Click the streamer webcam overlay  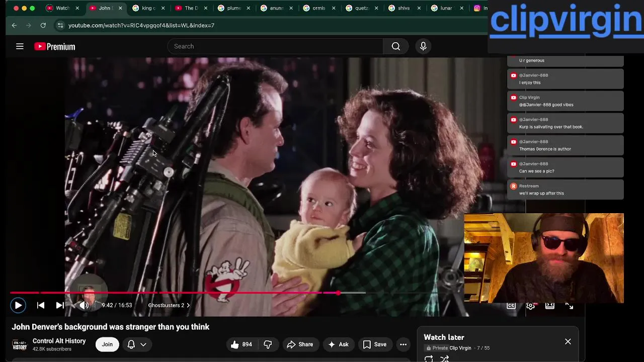[544, 258]
